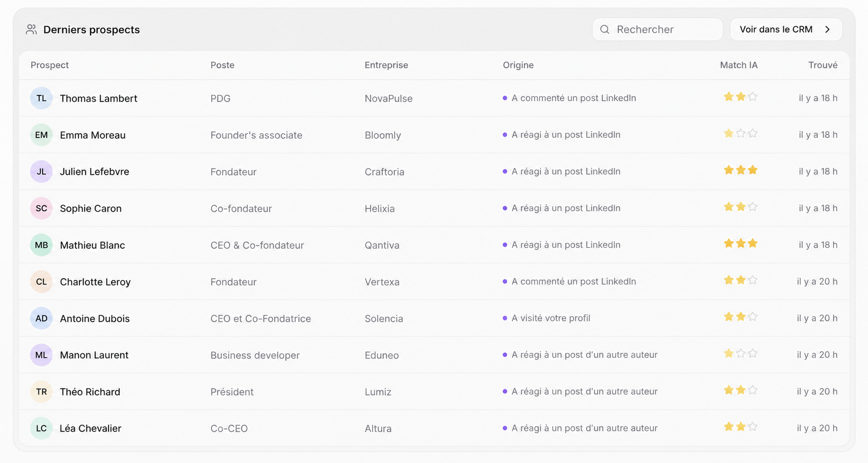
Task: Open the Sophie Caron prospect name
Action: tap(90, 208)
